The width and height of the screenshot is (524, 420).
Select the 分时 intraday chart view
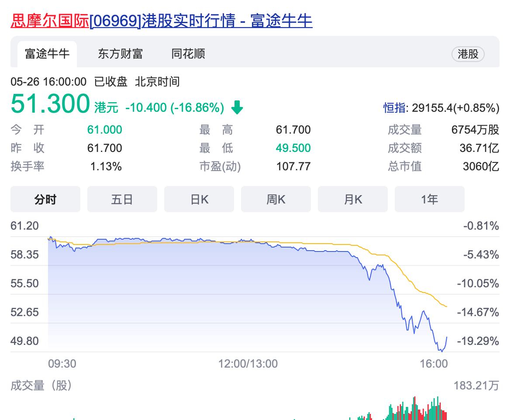point(45,199)
